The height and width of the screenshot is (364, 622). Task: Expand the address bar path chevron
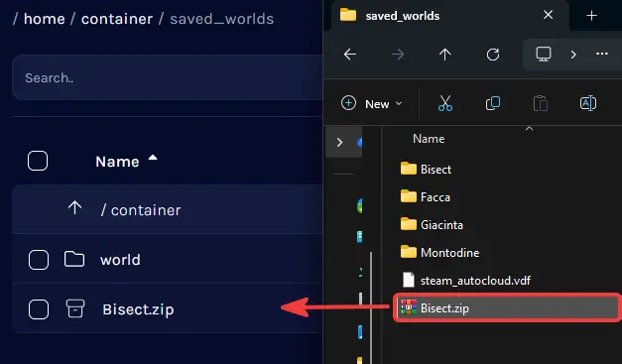point(573,55)
